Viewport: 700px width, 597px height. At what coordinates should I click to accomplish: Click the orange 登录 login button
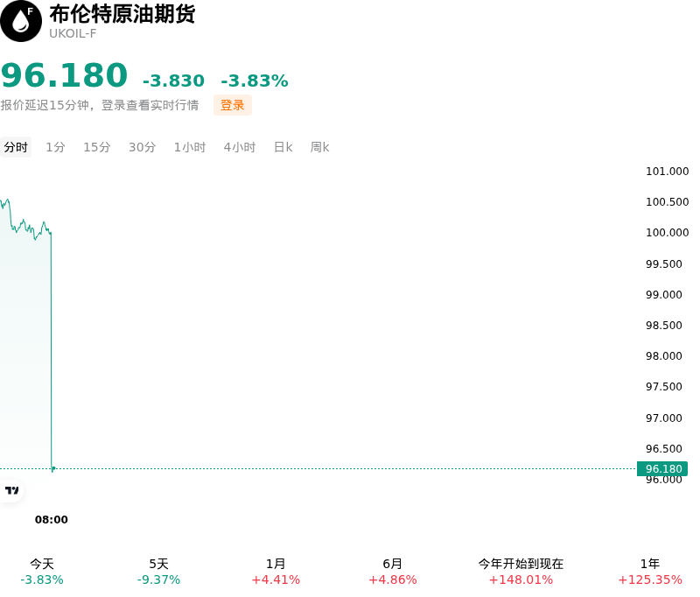tap(233, 105)
